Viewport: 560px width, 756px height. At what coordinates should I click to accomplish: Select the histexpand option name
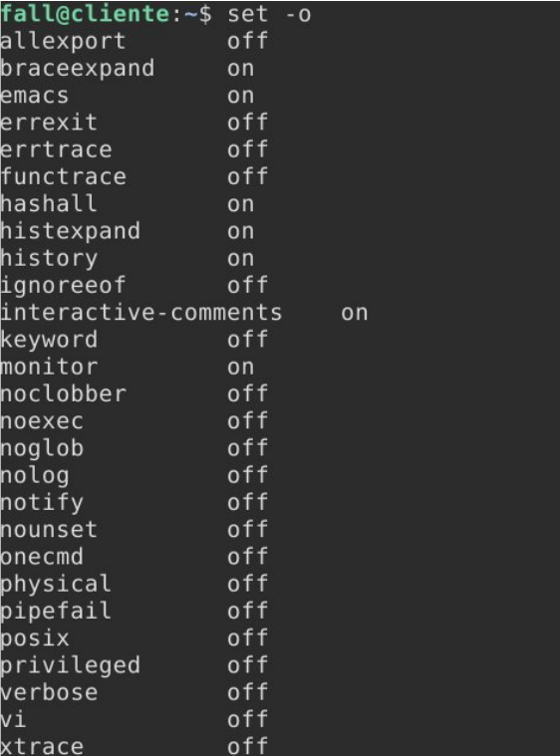(x=71, y=231)
